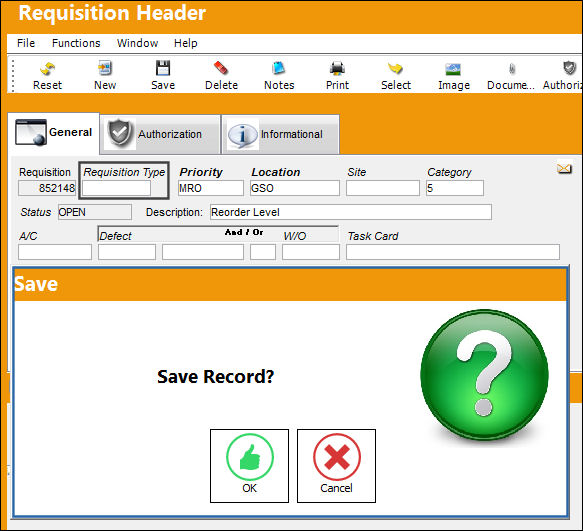Open the Window menu

click(137, 43)
